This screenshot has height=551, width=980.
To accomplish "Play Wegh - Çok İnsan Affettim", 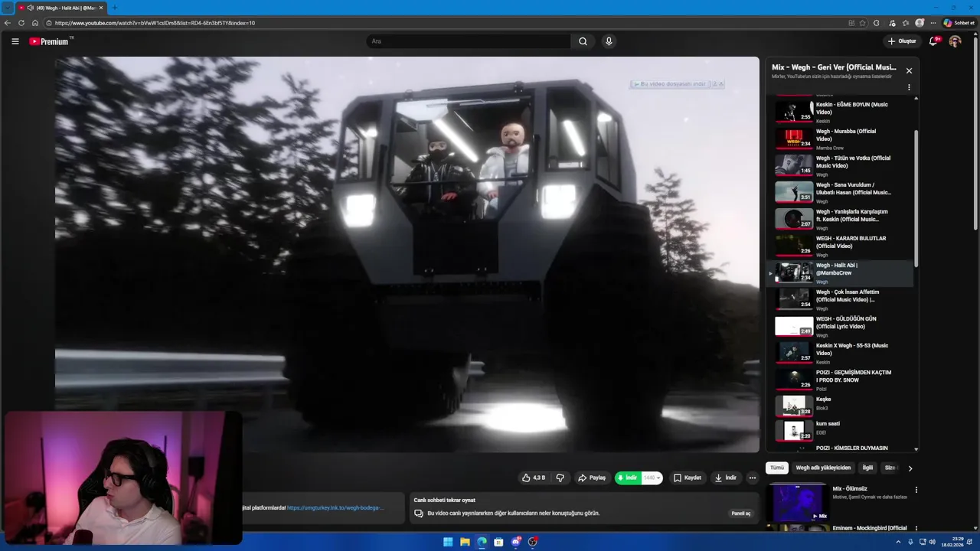I will [840, 299].
